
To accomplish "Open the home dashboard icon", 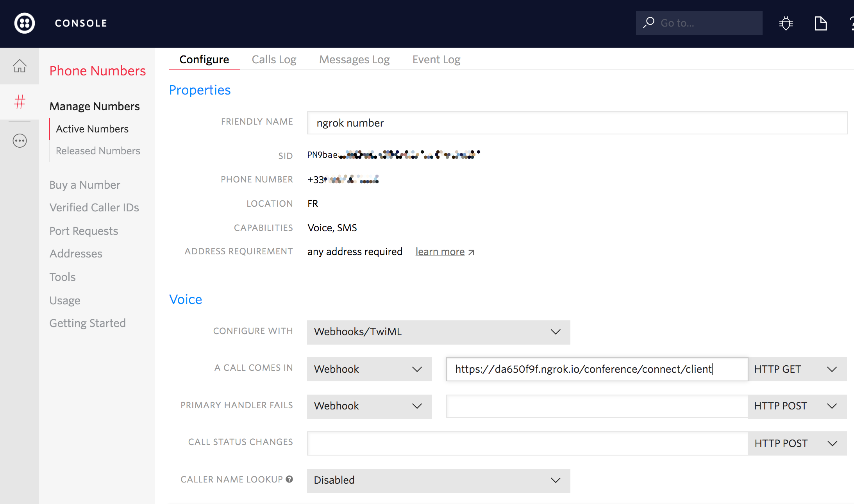I will [x=20, y=66].
